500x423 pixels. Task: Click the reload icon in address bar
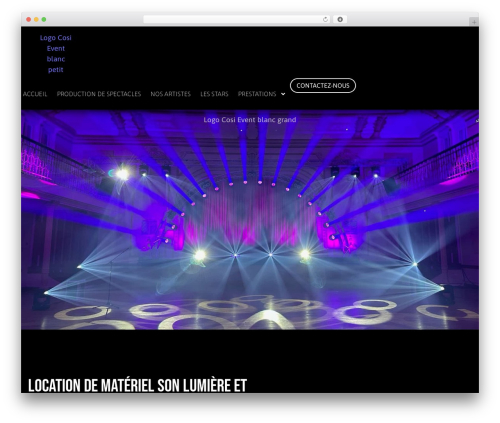coord(325,19)
